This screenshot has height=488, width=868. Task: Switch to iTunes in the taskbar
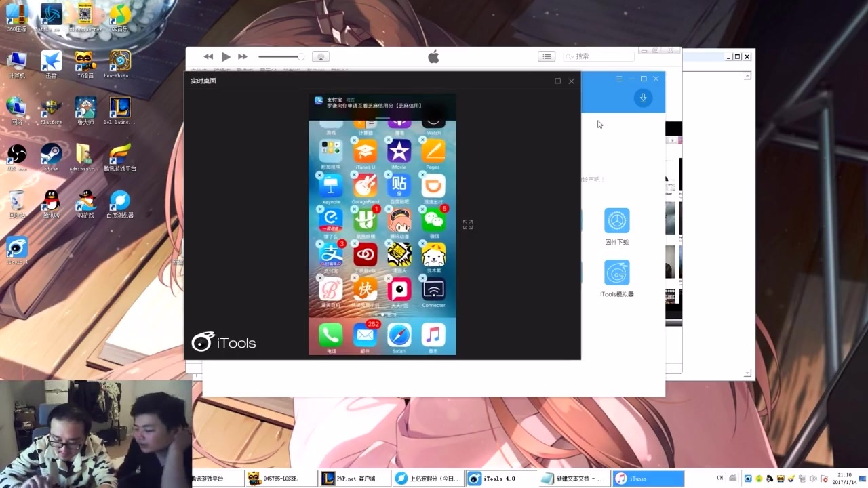648,479
